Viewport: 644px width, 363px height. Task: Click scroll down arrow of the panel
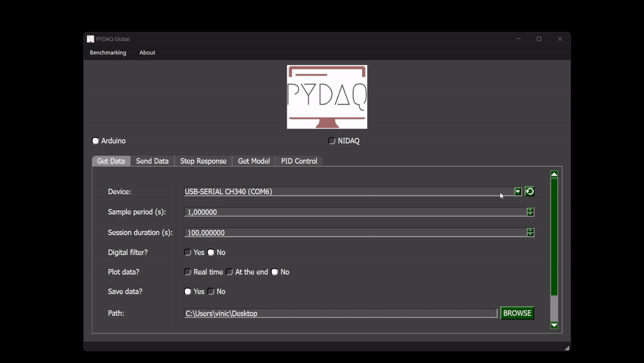[554, 325]
